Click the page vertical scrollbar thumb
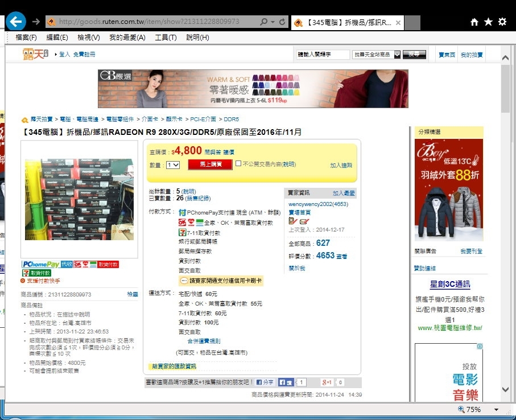The width and height of the screenshot is (516, 420). coord(505,89)
